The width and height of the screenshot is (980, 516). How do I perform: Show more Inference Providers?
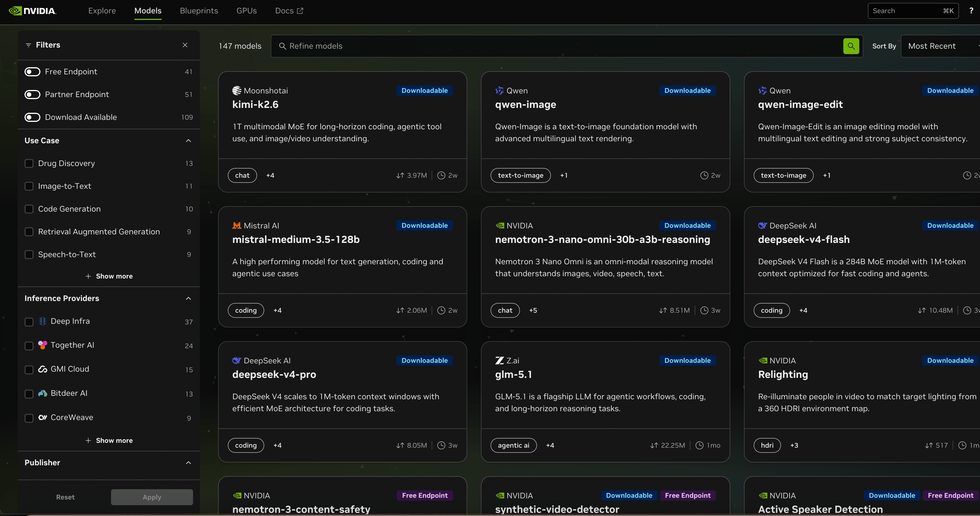(109, 440)
